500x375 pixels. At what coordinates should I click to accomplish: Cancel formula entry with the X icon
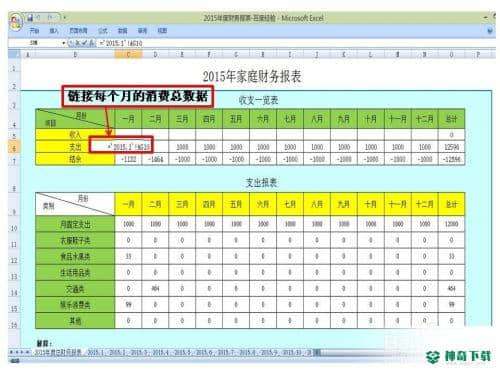click(x=77, y=43)
